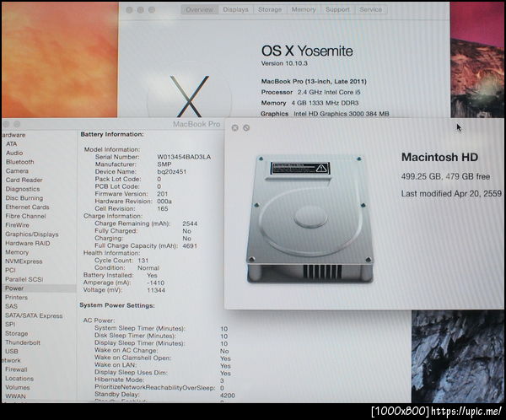506x420 pixels.
Task: Select PCI in the sidebar
Action: [10, 270]
